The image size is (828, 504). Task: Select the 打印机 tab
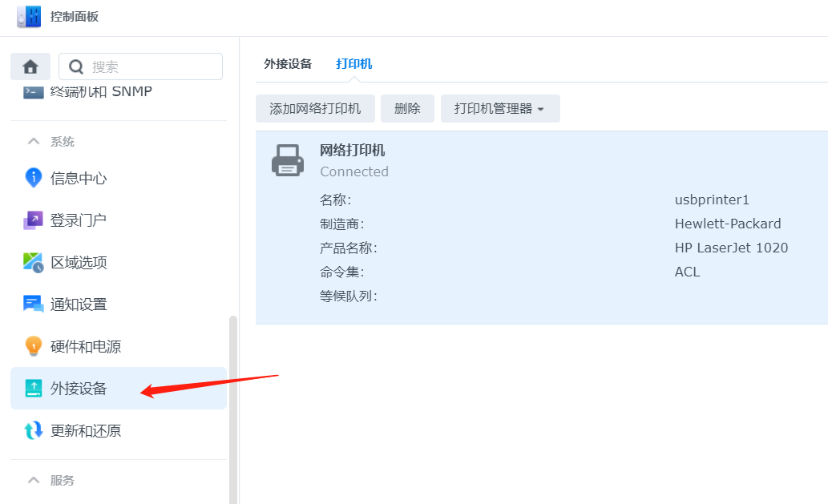353,64
